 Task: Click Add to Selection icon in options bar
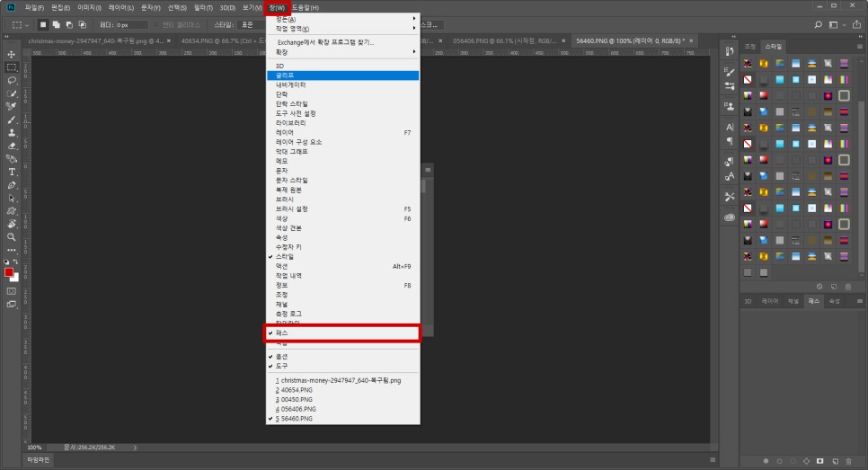tap(57, 25)
